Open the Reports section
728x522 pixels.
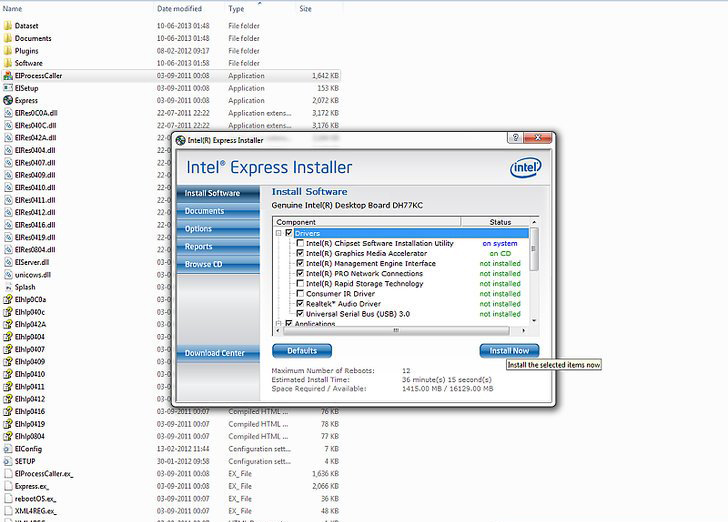tap(218, 246)
